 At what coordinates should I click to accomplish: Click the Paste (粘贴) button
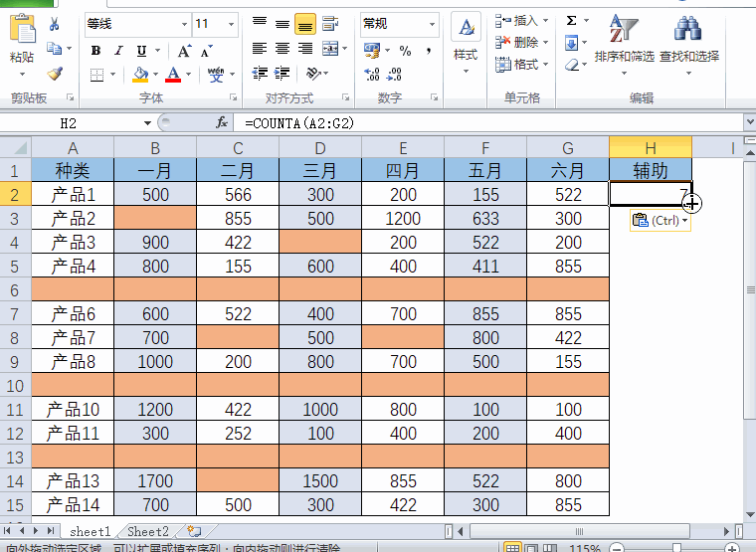click(22, 46)
